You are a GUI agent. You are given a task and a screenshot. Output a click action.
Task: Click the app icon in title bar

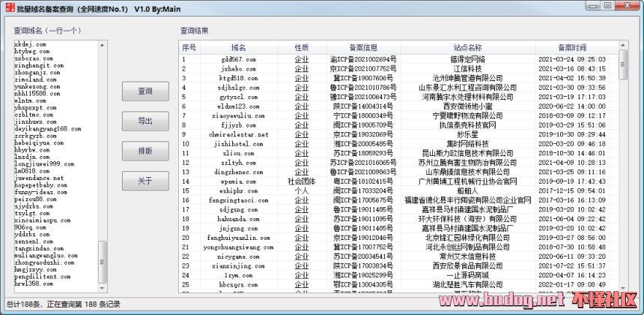(x=10, y=7)
